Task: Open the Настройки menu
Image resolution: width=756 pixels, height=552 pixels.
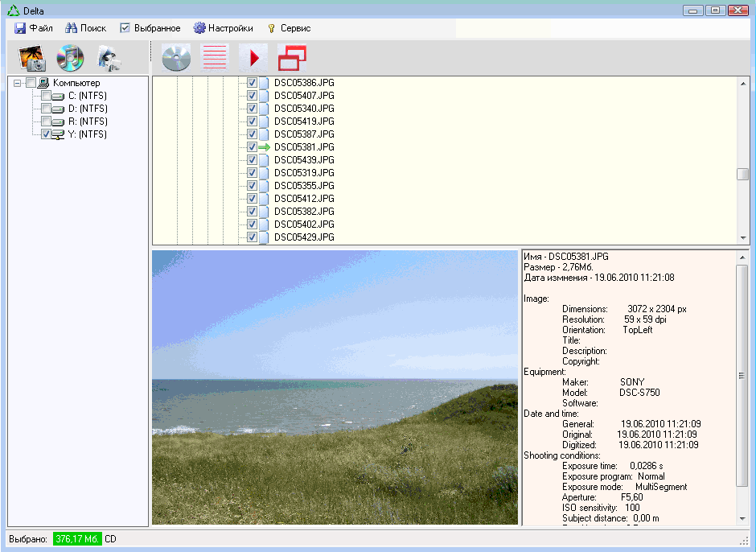Action: click(223, 28)
